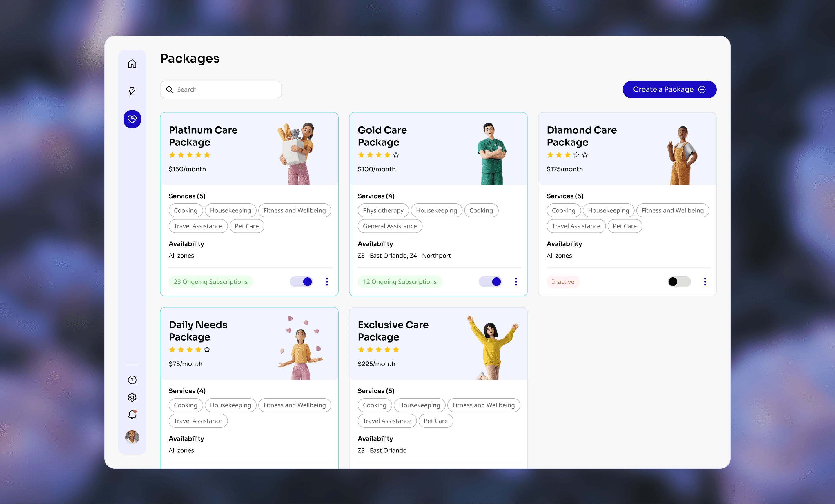Select the heart Packages sidebar icon
Image resolution: width=835 pixels, height=504 pixels.
tap(132, 119)
